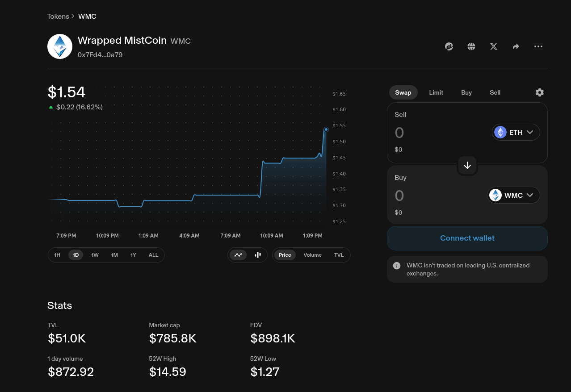Select the ALL time range

pyautogui.click(x=153, y=254)
